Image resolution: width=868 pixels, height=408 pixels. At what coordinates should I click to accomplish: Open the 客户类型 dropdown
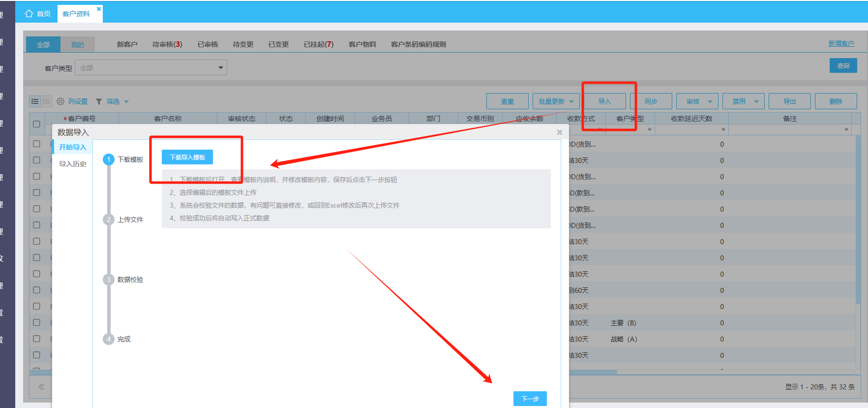151,67
